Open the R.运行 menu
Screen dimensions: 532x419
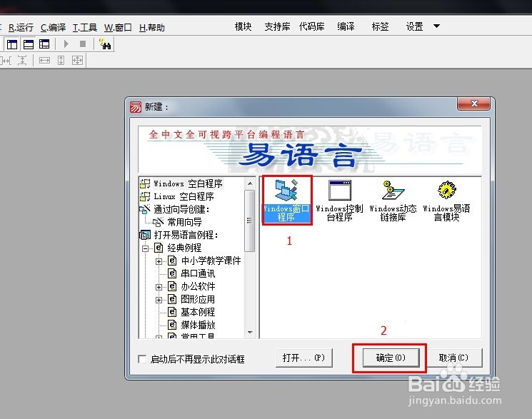click(x=21, y=27)
